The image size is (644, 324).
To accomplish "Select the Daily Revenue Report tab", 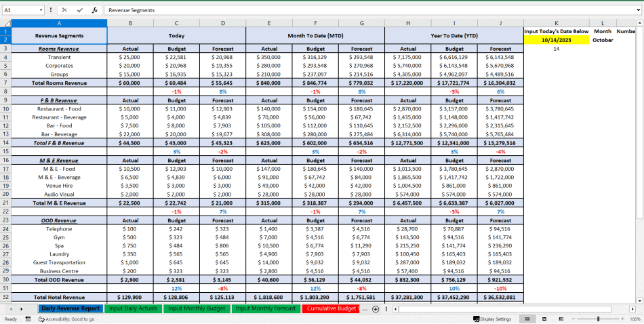I will (71, 308).
